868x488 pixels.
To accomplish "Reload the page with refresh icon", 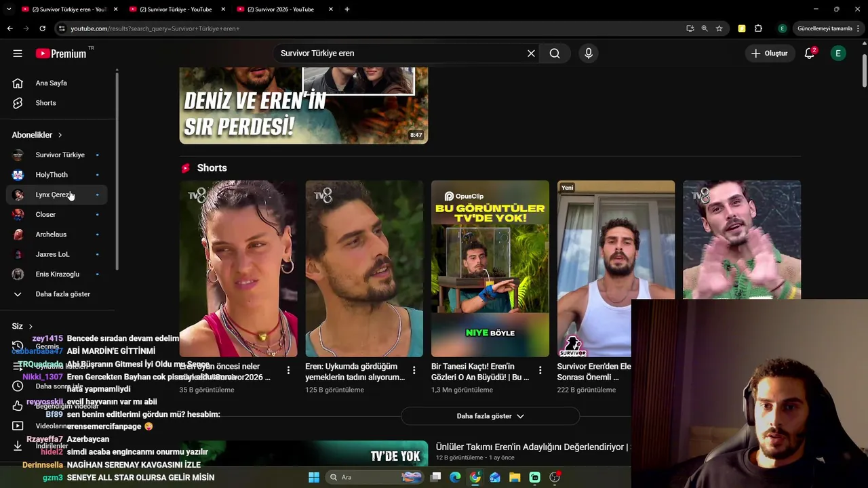I will click(42, 28).
